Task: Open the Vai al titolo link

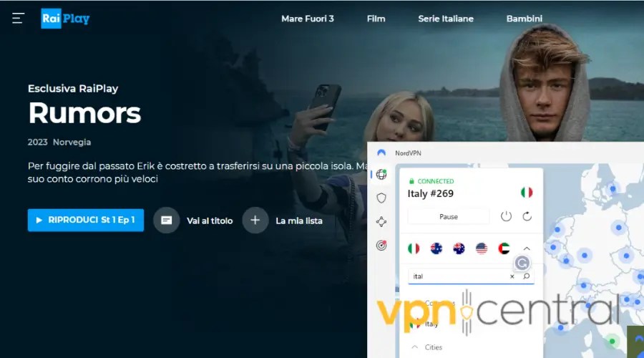Action: [210, 221]
